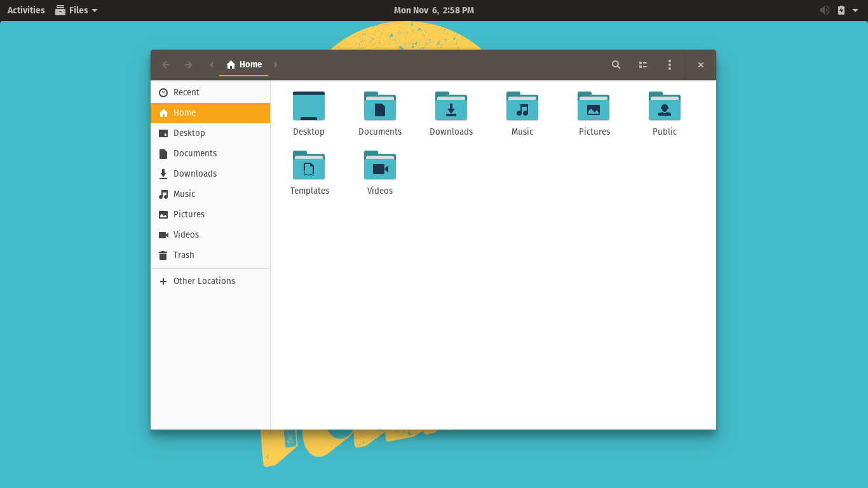This screenshot has height=488, width=868.
Task: Click the left path-bar scroll triangle
Action: [x=211, y=65]
